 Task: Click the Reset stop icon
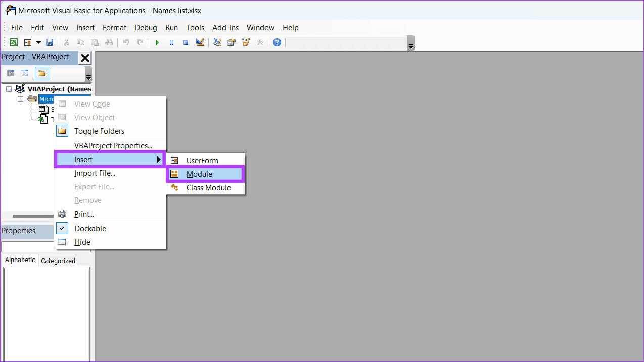tap(186, 42)
